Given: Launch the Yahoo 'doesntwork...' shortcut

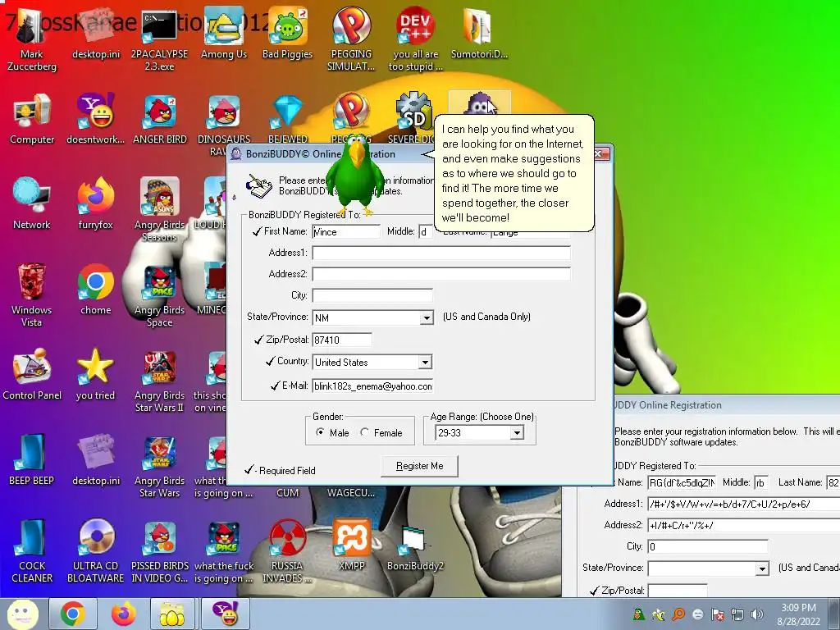Looking at the screenshot, I should 95,119.
